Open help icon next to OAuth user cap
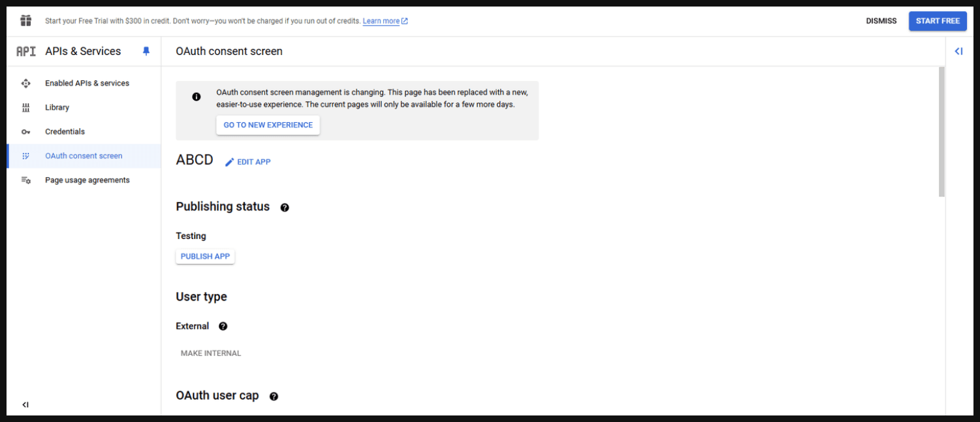The height and width of the screenshot is (422, 980). 274,397
